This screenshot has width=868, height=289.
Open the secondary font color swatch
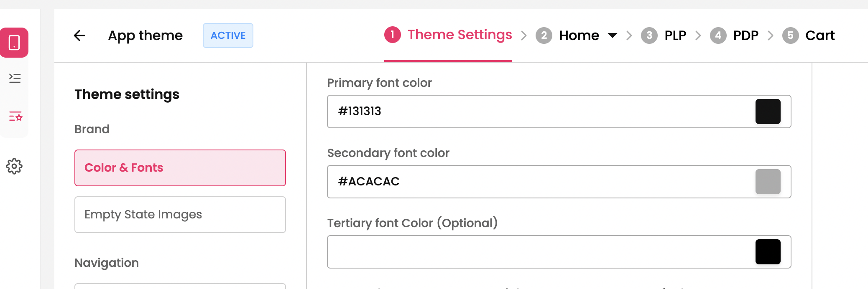(768, 182)
